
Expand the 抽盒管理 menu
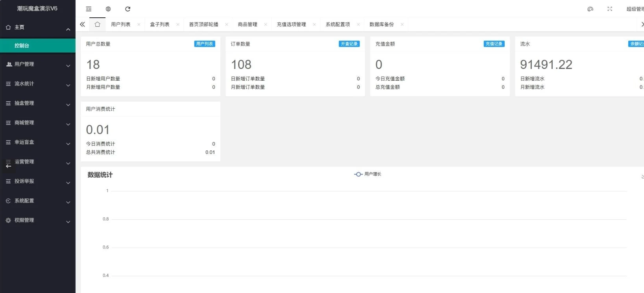68,105
